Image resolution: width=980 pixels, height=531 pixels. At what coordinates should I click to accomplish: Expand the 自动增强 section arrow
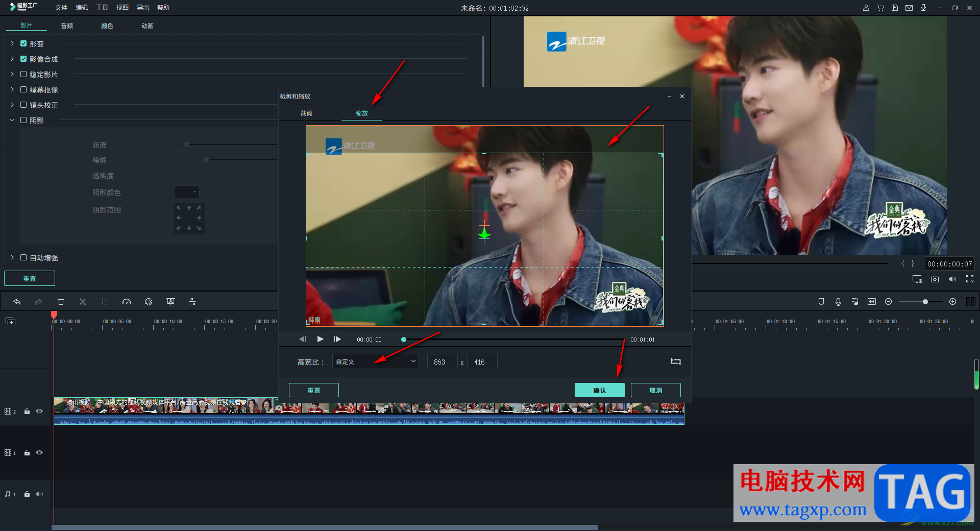pyautogui.click(x=12, y=257)
